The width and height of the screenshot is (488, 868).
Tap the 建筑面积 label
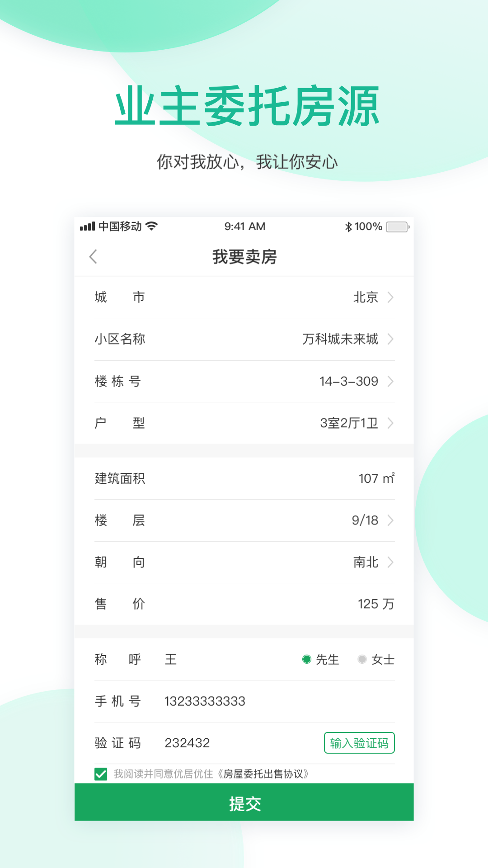(x=120, y=478)
